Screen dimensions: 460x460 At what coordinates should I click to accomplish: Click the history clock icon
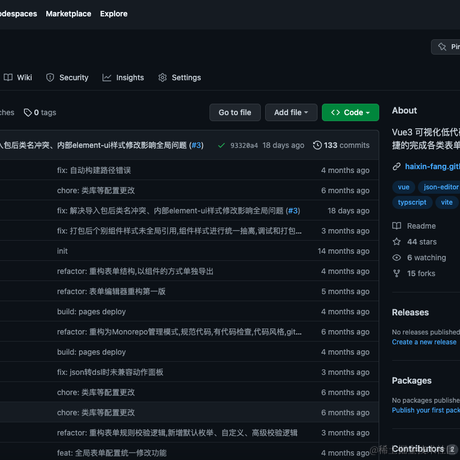pos(317,145)
